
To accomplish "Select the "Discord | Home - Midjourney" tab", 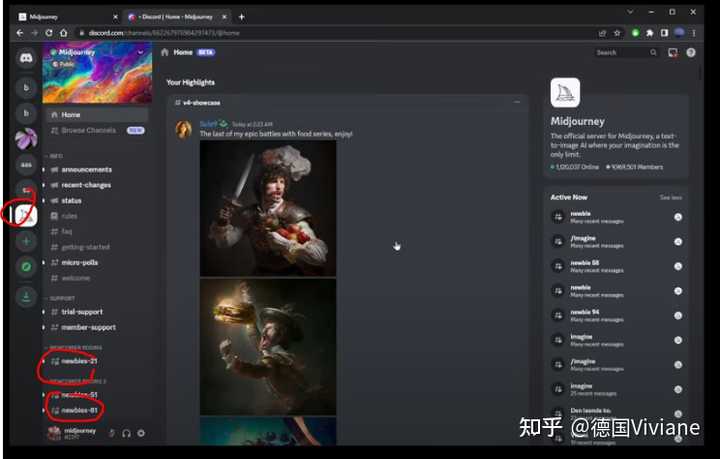I will pyautogui.click(x=177, y=17).
